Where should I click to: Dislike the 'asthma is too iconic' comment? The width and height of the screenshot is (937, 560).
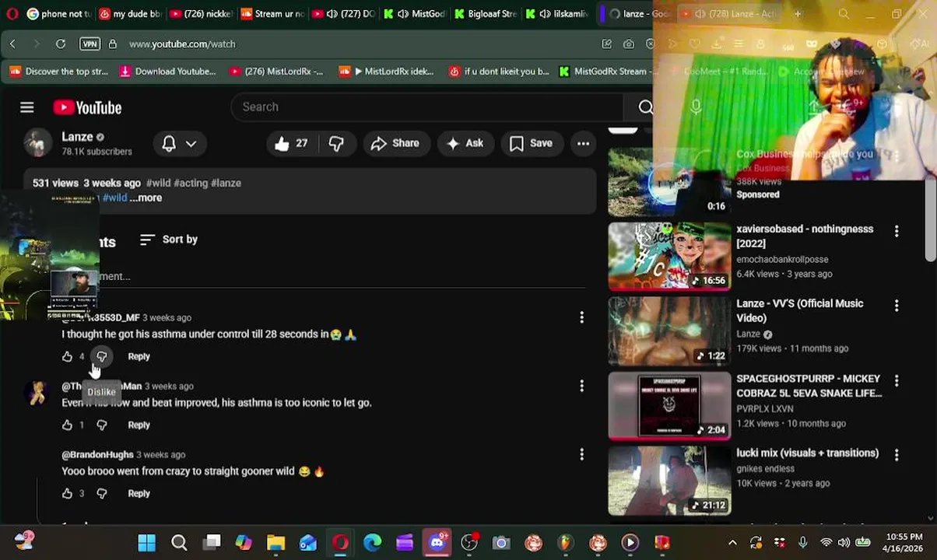tap(101, 425)
